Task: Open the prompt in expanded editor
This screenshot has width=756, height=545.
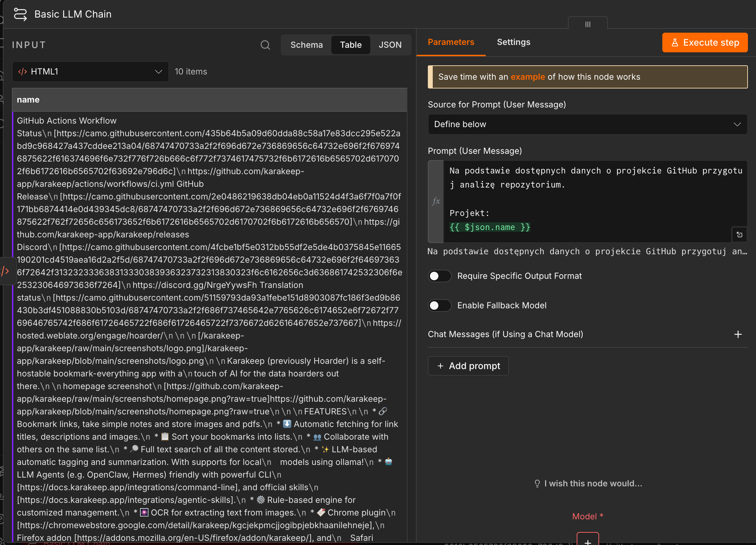Action: [x=740, y=235]
